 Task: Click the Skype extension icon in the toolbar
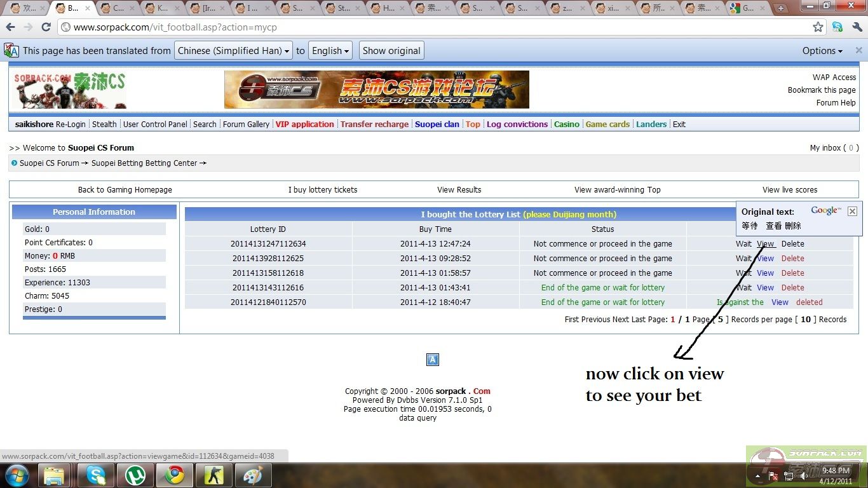point(837,27)
